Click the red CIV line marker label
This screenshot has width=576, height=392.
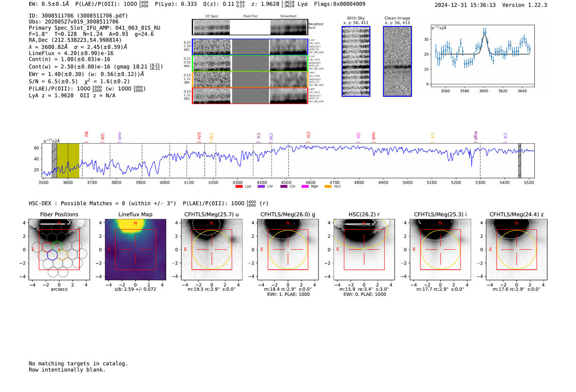pos(308,135)
